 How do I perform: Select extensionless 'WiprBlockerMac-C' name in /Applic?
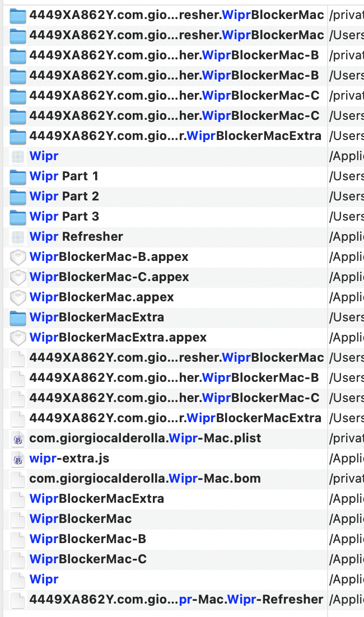(x=88, y=559)
